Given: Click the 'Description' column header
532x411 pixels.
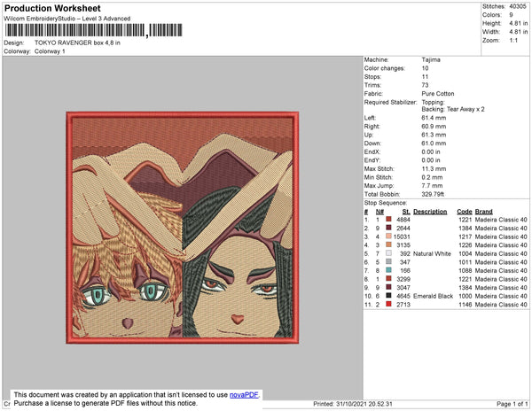Looking at the screenshot, I should click(430, 212).
